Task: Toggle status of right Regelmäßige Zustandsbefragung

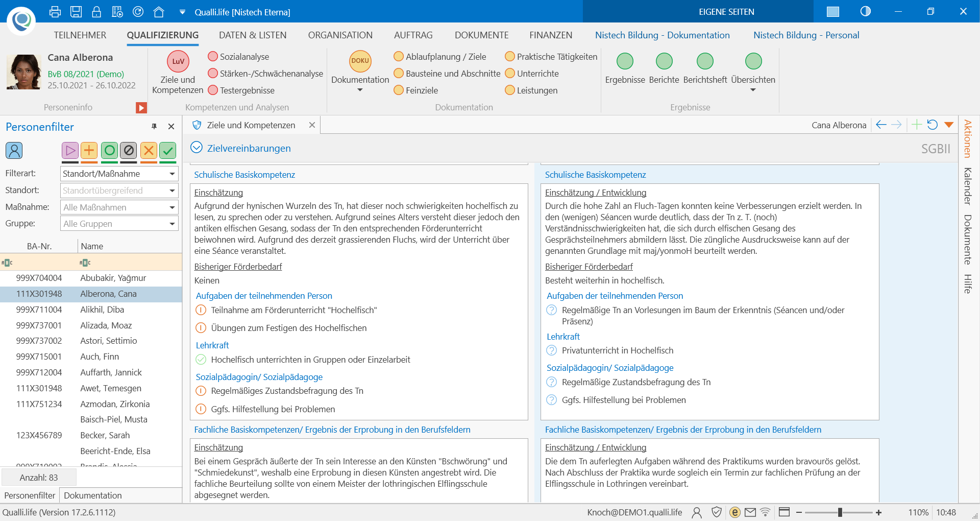Action: pyautogui.click(x=552, y=382)
